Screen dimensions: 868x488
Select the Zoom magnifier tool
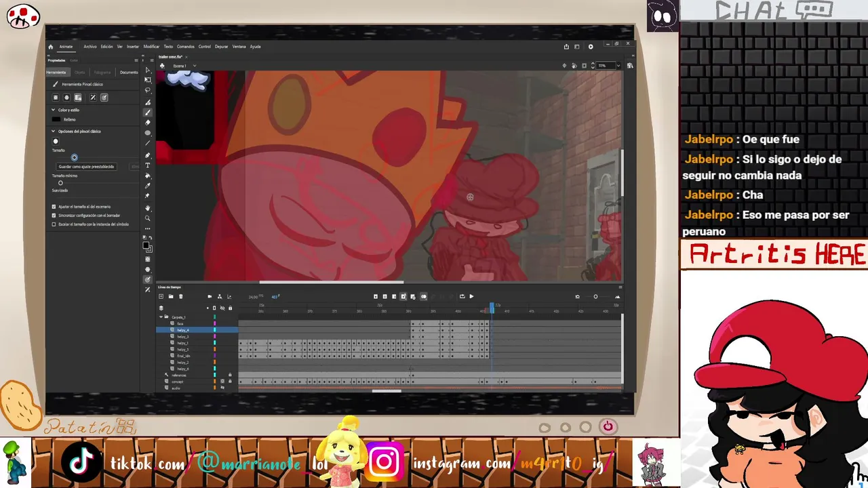click(x=148, y=218)
